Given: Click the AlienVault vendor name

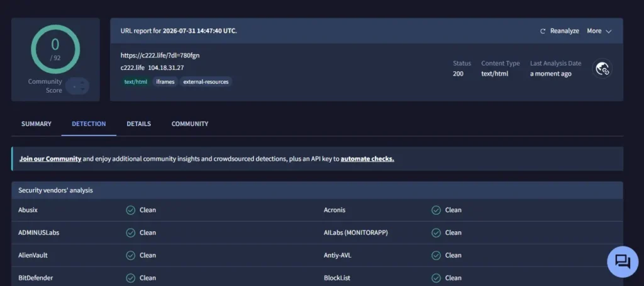Looking at the screenshot, I should point(33,256).
